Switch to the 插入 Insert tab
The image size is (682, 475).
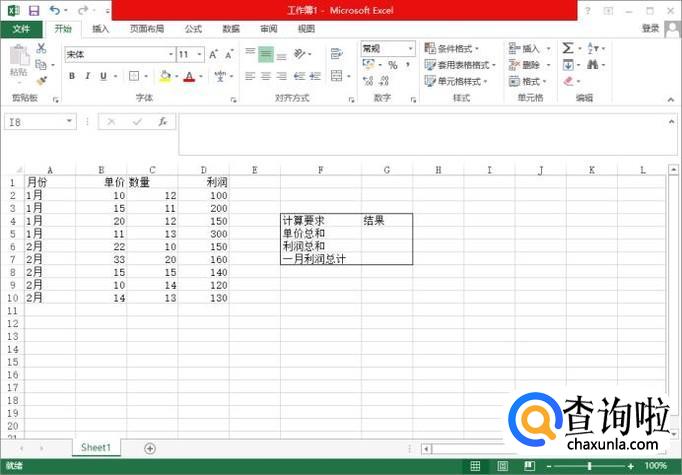click(x=100, y=29)
